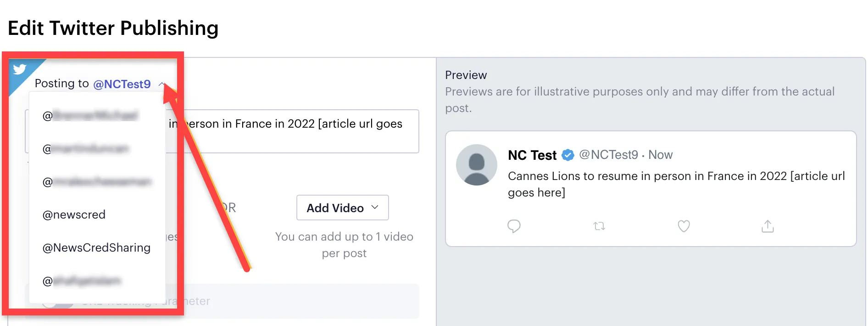Screen dimensions: 868x326
Task: Select @NewsCredSharing from account list
Action: [x=96, y=247]
